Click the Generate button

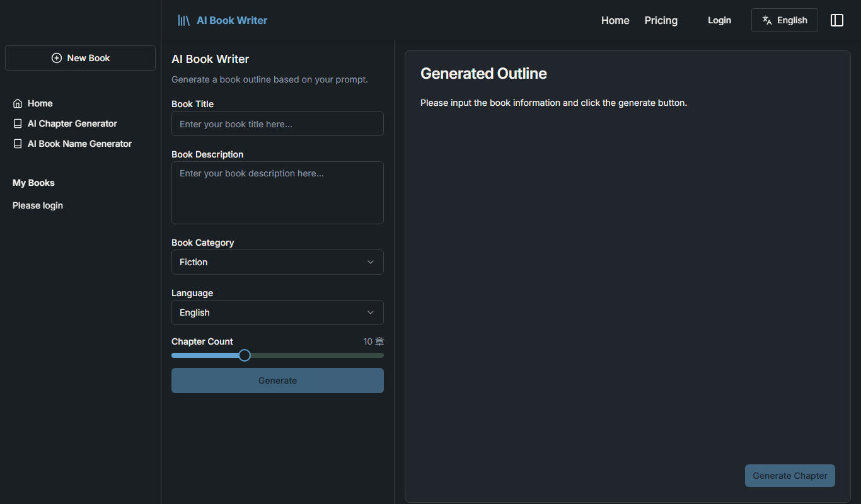coord(277,381)
